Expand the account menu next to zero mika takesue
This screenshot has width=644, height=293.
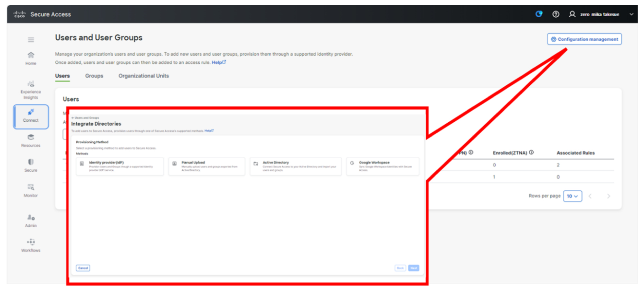[x=631, y=14]
